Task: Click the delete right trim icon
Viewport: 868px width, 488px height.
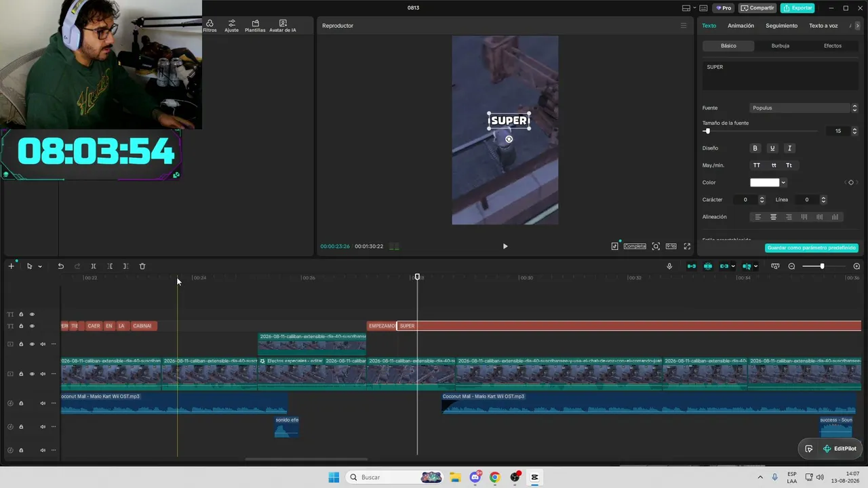Action: pos(125,266)
